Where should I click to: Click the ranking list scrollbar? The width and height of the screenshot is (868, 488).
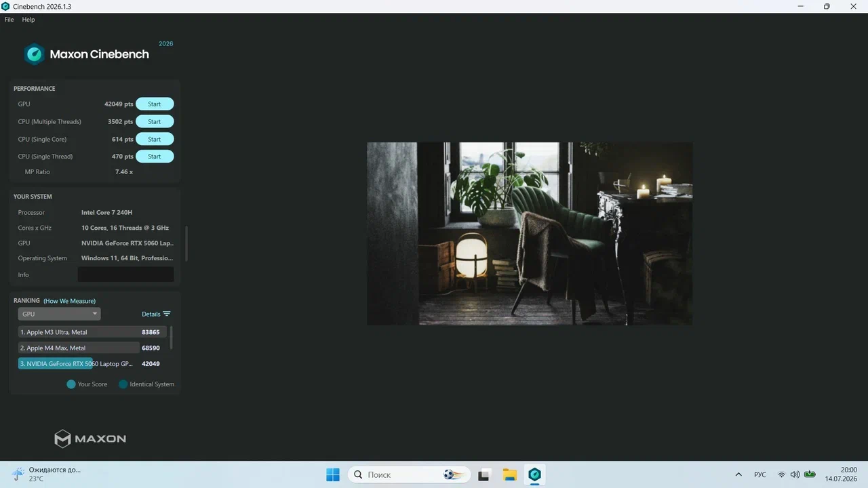coord(171,338)
